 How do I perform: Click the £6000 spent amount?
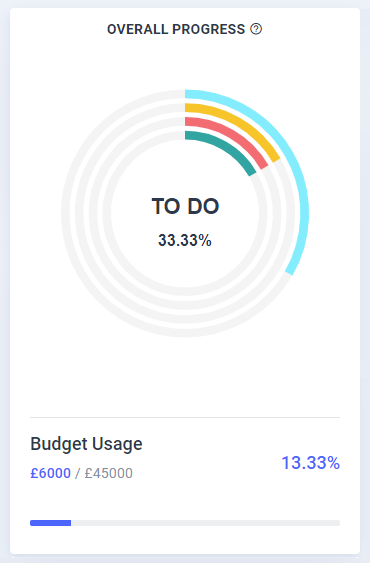click(x=50, y=473)
